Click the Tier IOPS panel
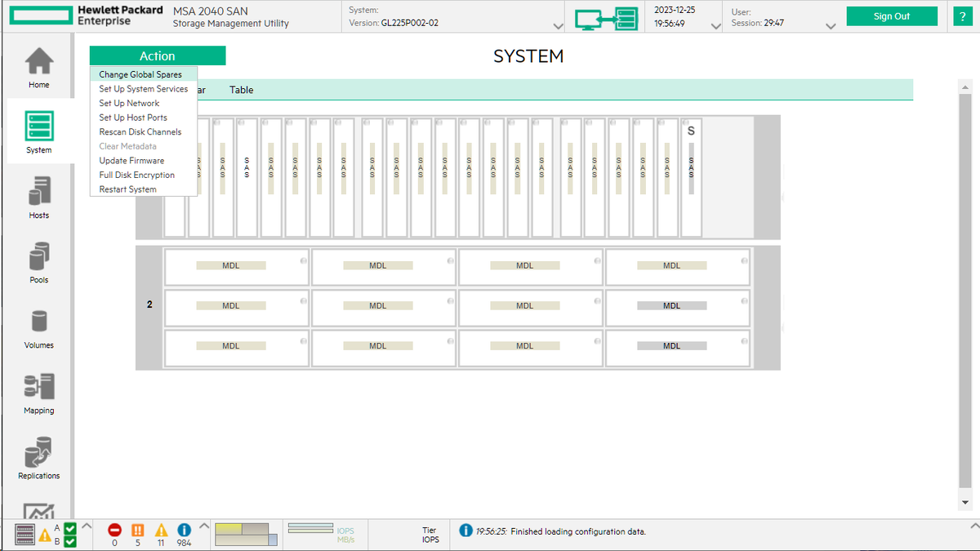Image resolution: width=980 pixels, height=551 pixels. 430,535
